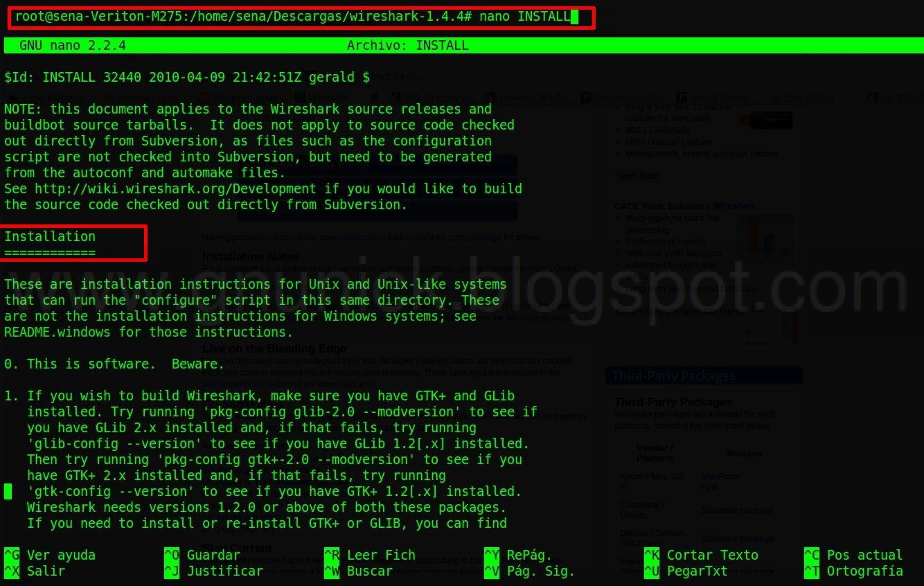924x586 pixels.
Task: Select the ^R Leer Fich shortcut
Action: 370,555
